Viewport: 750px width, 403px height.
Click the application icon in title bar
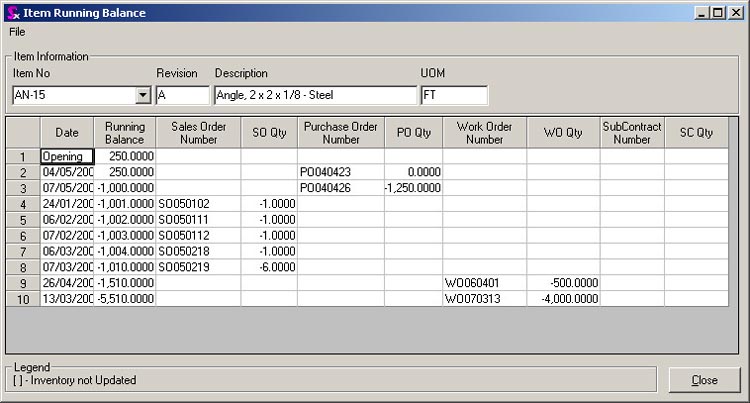pyautogui.click(x=11, y=12)
